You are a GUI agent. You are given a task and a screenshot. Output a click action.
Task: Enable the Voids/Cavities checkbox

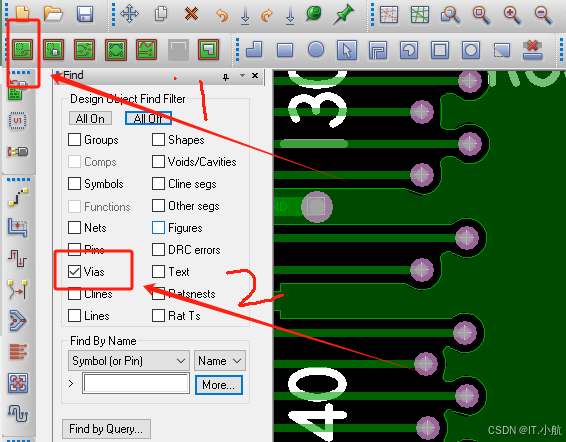pos(158,162)
